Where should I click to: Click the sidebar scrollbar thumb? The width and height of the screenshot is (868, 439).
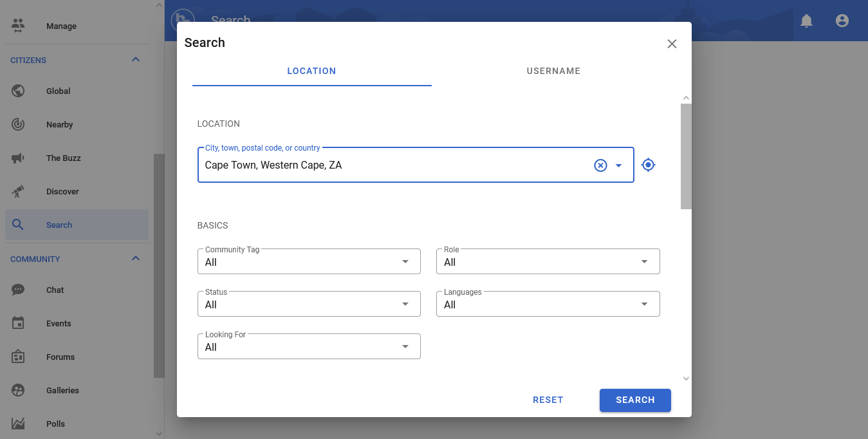point(160,266)
